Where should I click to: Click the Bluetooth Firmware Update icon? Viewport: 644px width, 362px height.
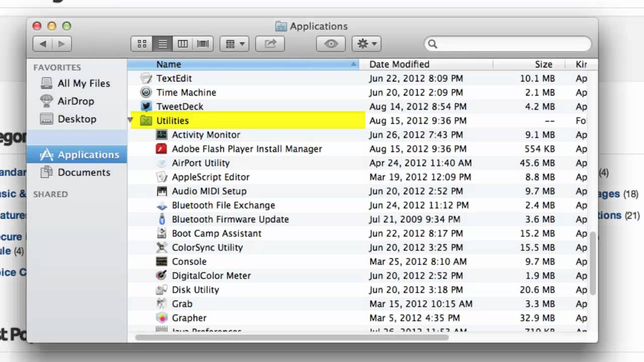162,219
